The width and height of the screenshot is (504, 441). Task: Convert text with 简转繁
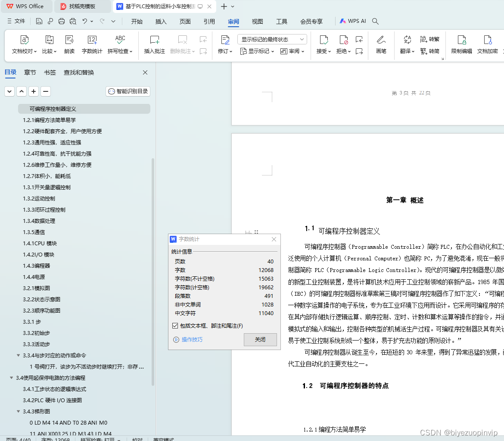click(x=430, y=39)
